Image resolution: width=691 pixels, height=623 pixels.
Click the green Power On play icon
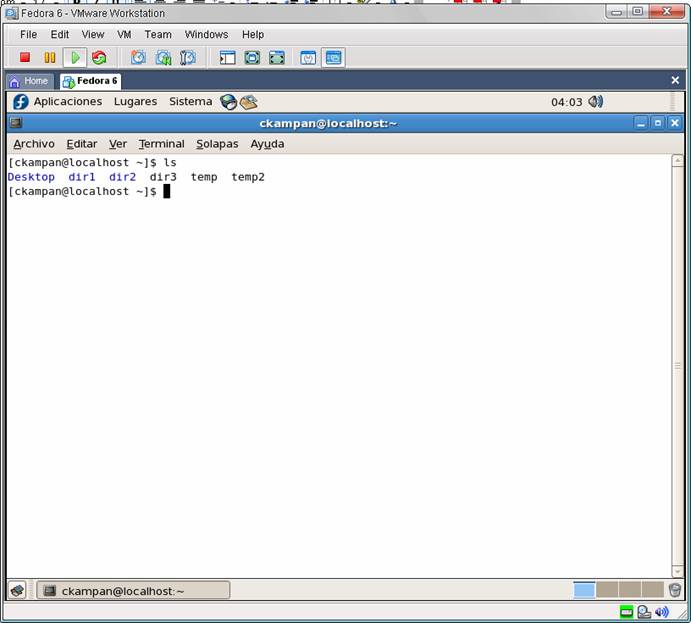tap(75, 57)
